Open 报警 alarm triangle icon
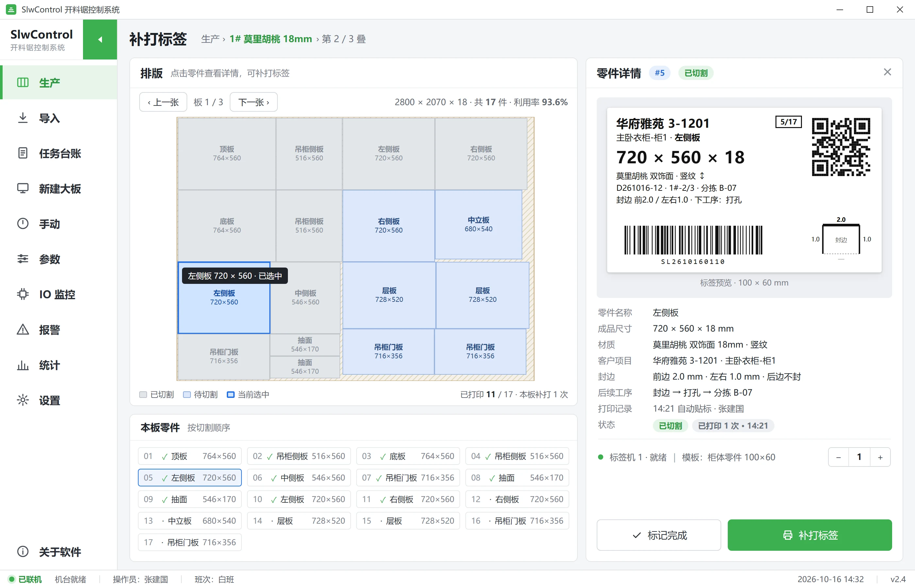This screenshot has height=588, width=915. (x=23, y=330)
